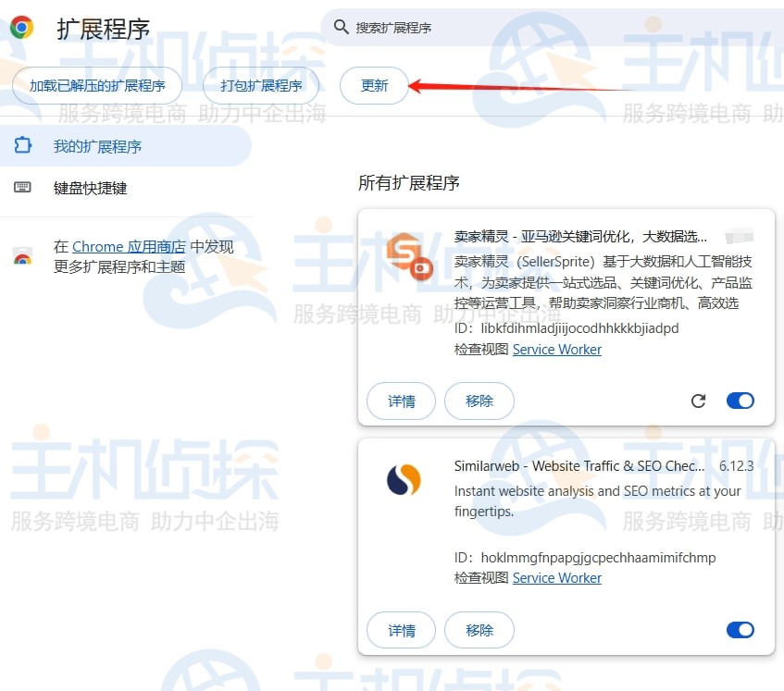This screenshot has width=784, height=691.
Task: Open 详情 for 卖家精灵 extension
Action: click(x=402, y=401)
